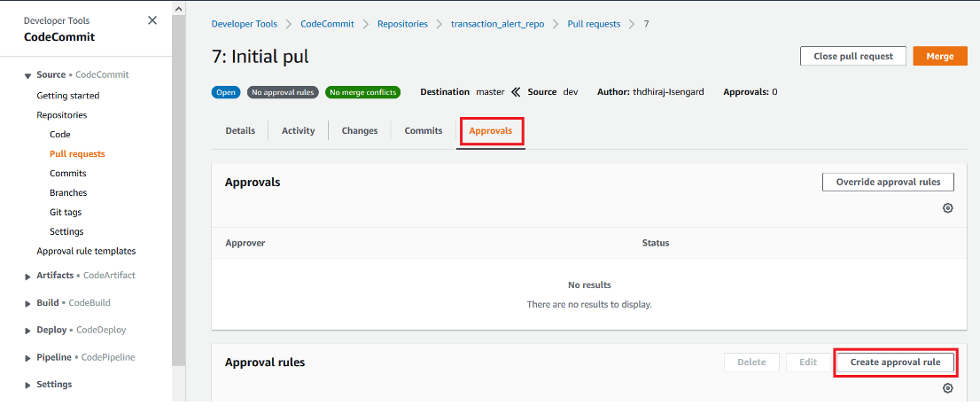Screen dimensions: 980x413
Task: Open Branches in the sidebar
Action: coord(68,192)
